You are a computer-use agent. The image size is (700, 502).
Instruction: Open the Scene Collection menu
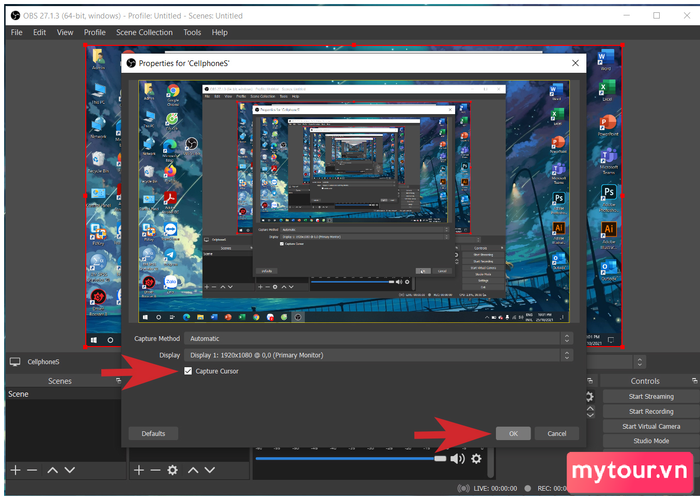[x=144, y=32]
